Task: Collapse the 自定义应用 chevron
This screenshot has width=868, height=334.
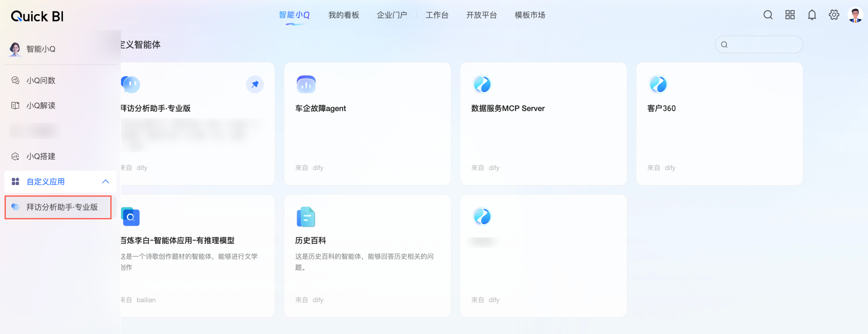Action: 105,182
